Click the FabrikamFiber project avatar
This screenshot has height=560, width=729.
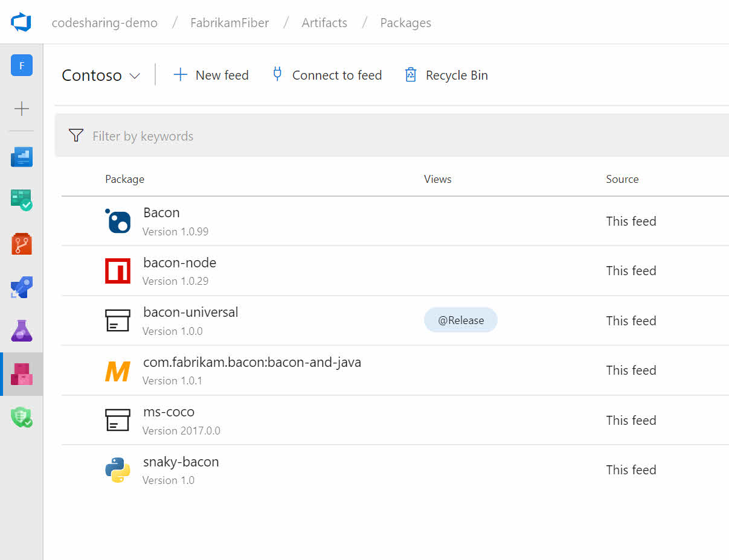coord(22,65)
